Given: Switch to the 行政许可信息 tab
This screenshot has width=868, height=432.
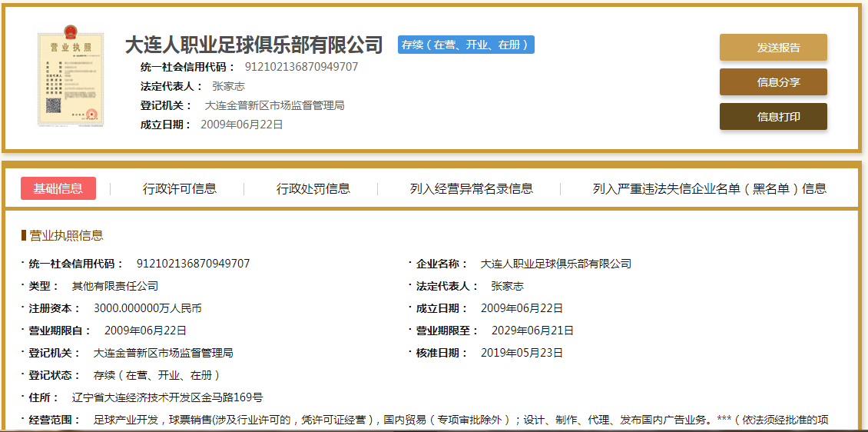Looking at the screenshot, I should coord(179,188).
